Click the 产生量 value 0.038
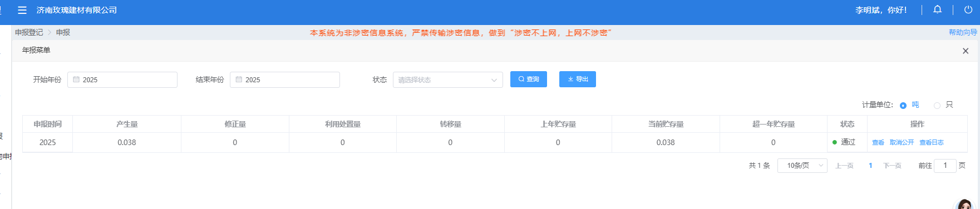Image resolution: width=980 pixels, height=209 pixels. (x=127, y=143)
